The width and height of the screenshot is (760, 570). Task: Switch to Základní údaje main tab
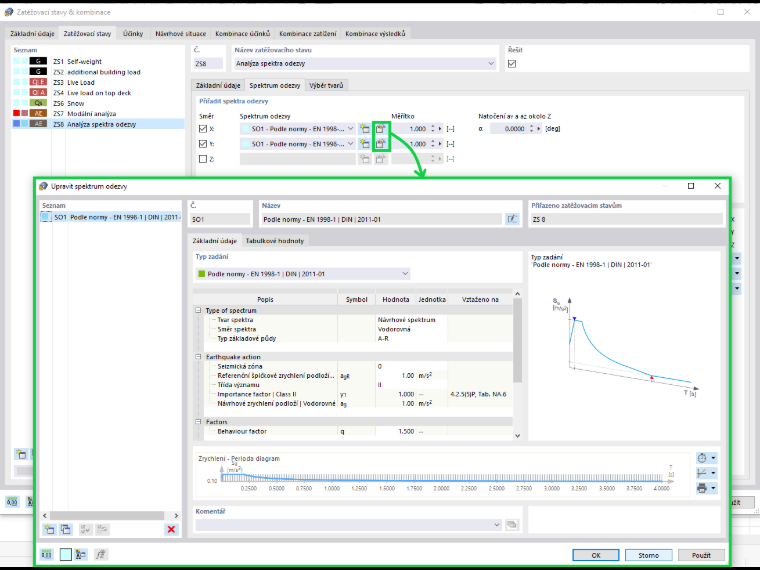coord(32,33)
